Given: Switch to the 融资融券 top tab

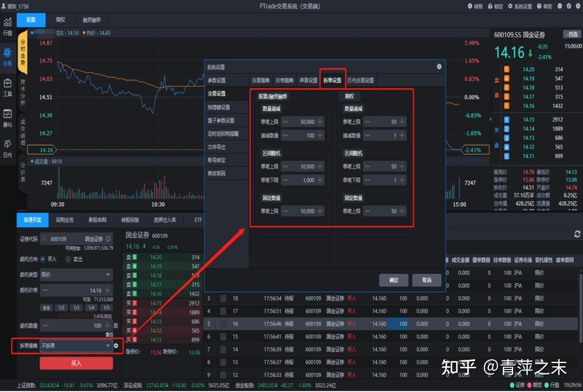Looking at the screenshot, I should (x=91, y=20).
